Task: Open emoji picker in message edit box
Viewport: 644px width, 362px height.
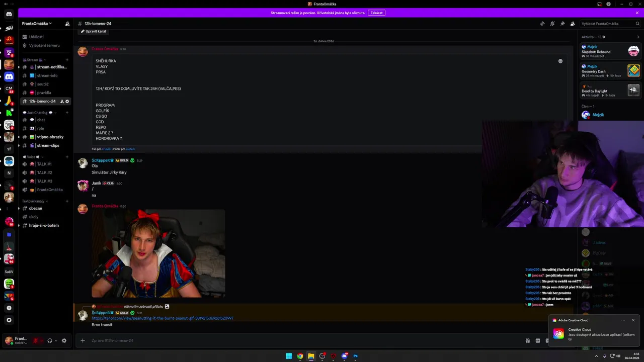Action: coord(560,61)
